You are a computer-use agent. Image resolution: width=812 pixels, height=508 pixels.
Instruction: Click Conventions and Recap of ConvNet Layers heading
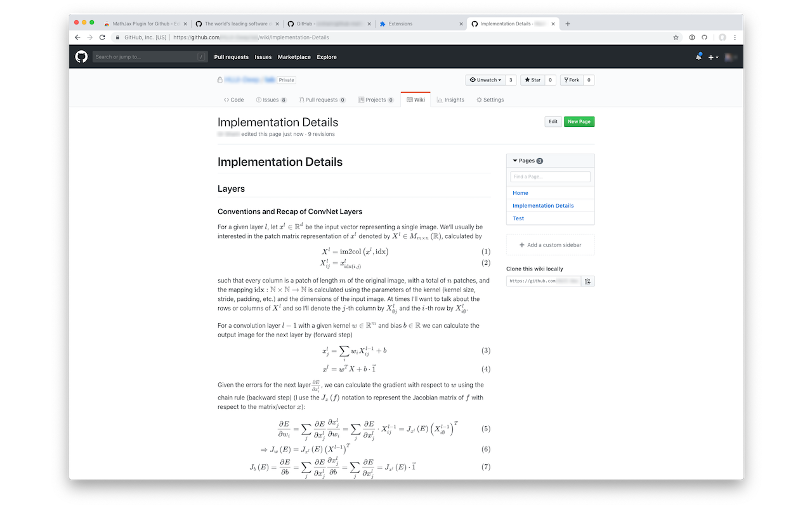[290, 211]
